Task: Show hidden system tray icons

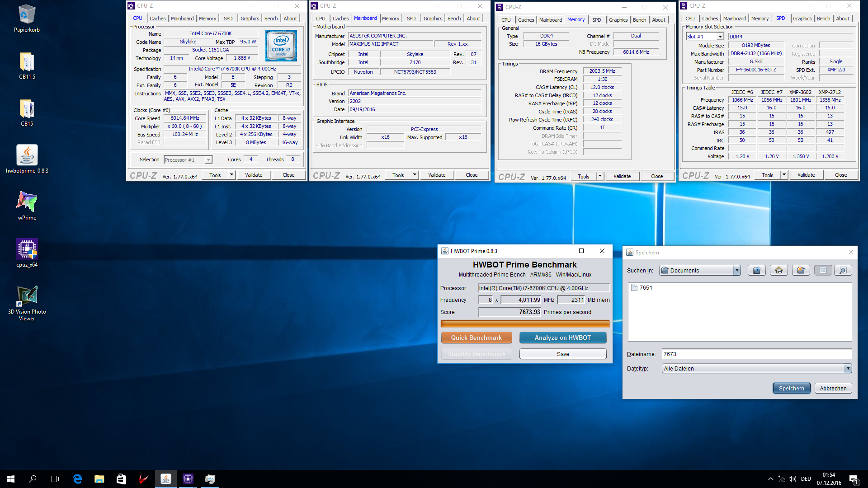Action: (x=770, y=479)
